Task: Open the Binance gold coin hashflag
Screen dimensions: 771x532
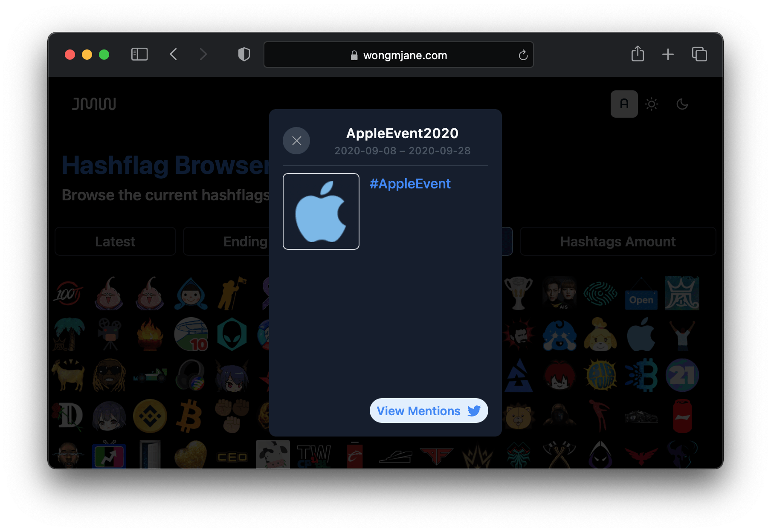Action: (150, 416)
